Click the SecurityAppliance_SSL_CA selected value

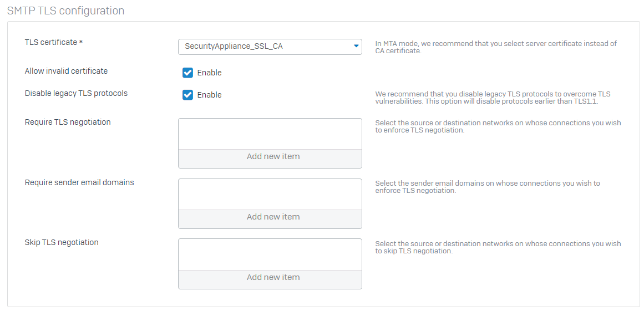coord(234,47)
